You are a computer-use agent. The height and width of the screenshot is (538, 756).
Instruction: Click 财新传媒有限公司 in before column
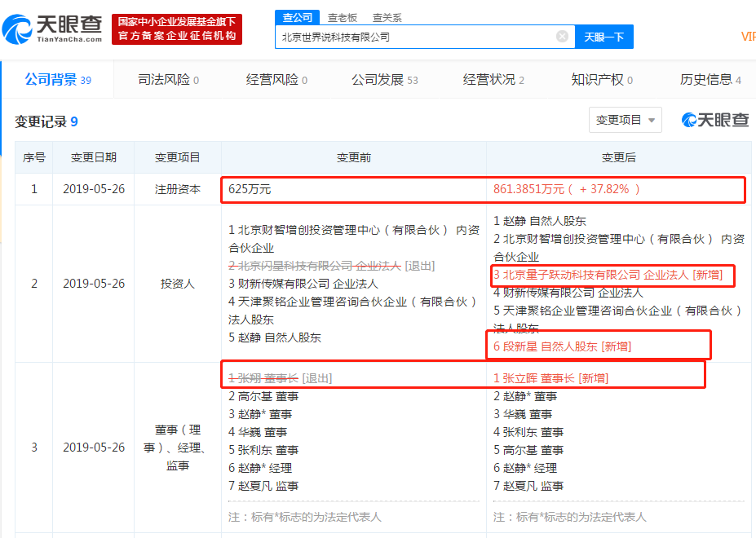(x=303, y=284)
